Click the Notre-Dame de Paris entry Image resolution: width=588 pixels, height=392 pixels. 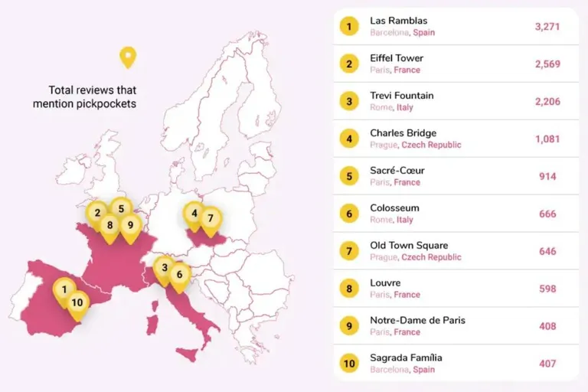click(x=456, y=325)
